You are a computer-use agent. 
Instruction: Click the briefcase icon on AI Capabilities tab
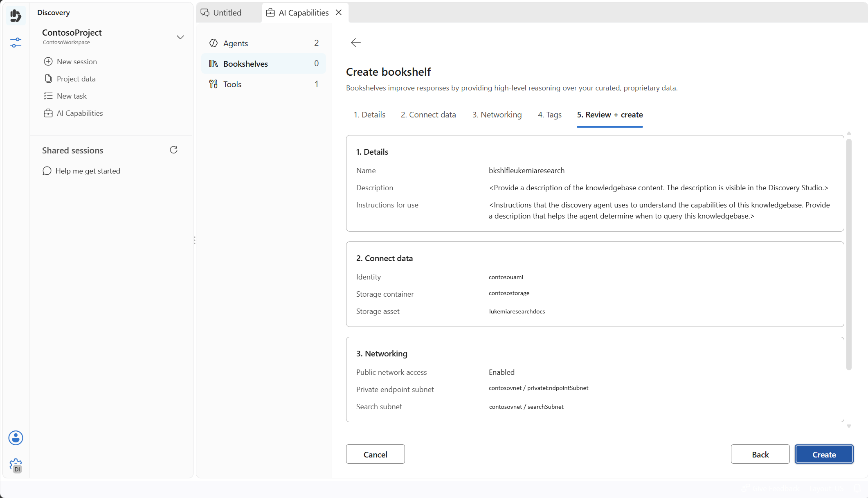270,13
